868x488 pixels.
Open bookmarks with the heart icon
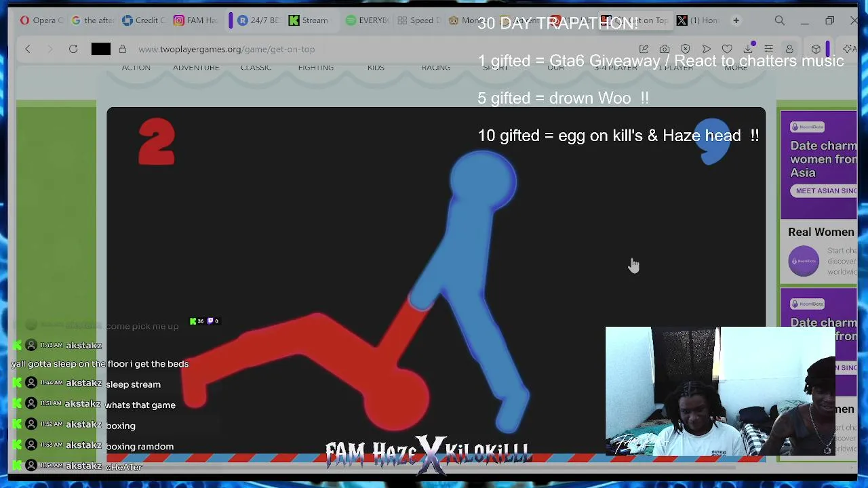point(727,49)
